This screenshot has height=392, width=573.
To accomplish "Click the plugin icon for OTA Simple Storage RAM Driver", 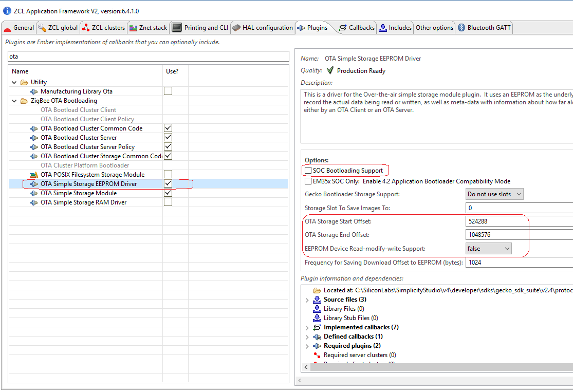I will pyautogui.click(x=33, y=202).
